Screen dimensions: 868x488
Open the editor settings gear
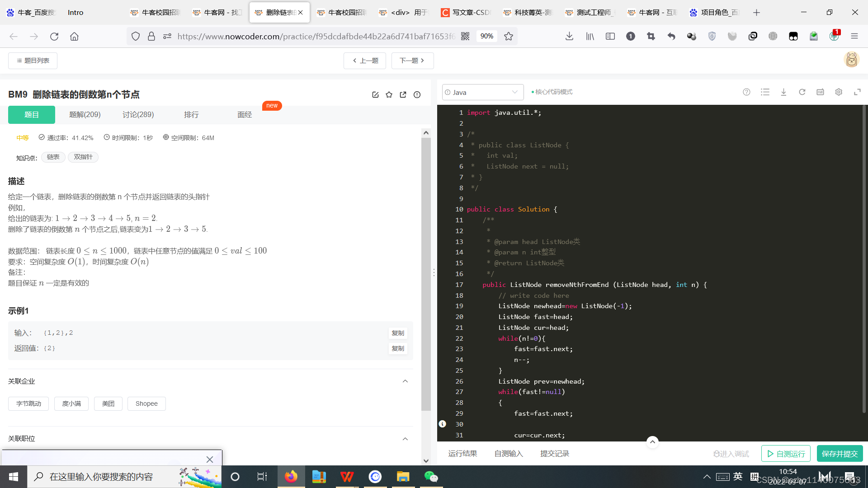(839, 92)
